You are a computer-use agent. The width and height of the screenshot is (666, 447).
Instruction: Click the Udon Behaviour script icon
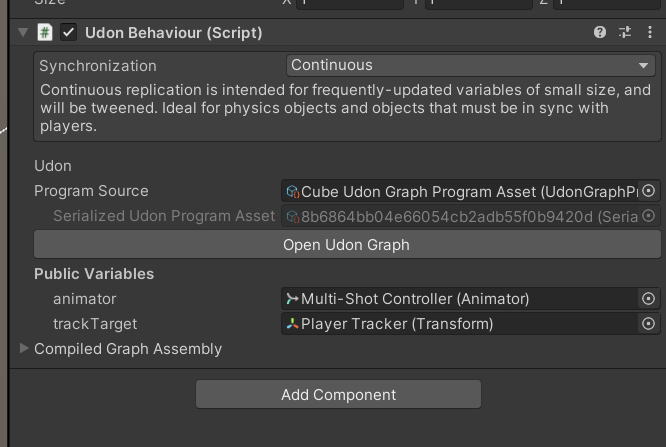pyautogui.click(x=45, y=32)
